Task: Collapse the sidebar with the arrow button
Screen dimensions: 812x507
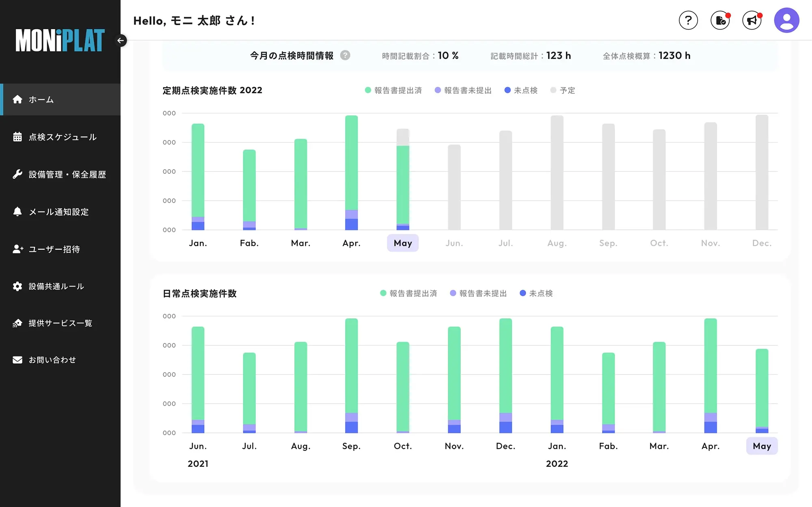Action: (121, 40)
